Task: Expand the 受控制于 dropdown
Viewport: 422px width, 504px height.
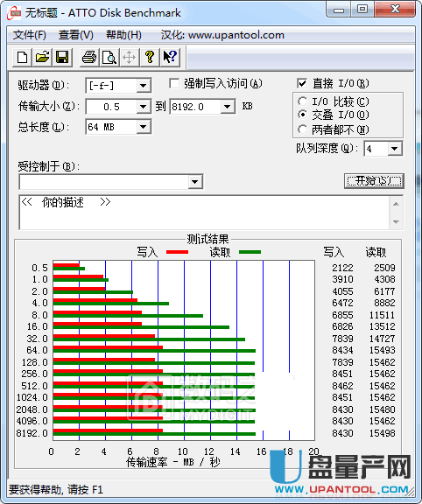Action: pos(195,182)
